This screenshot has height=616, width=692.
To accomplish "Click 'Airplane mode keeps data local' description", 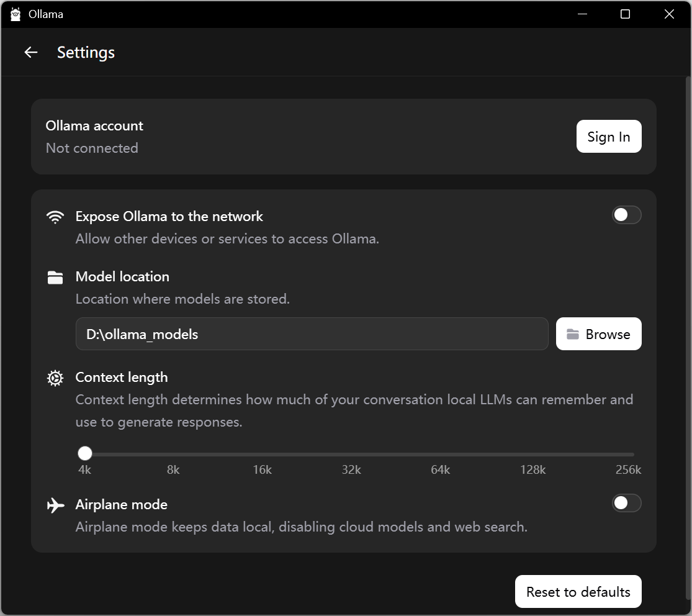I will [x=302, y=527].
